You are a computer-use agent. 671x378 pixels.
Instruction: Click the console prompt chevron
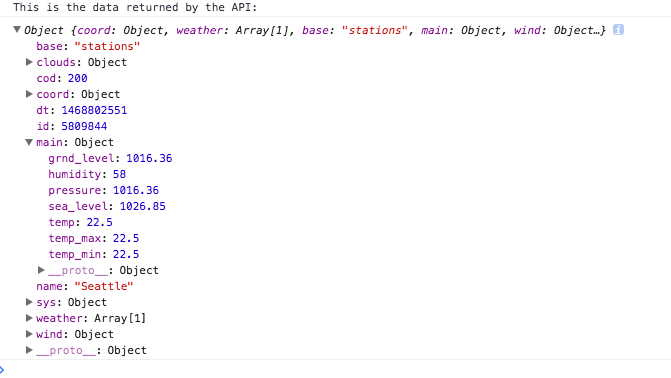(x=2, y=369)
